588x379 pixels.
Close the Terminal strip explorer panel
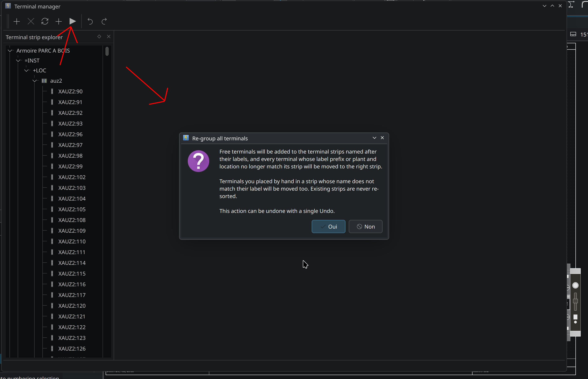pos(109,36)
